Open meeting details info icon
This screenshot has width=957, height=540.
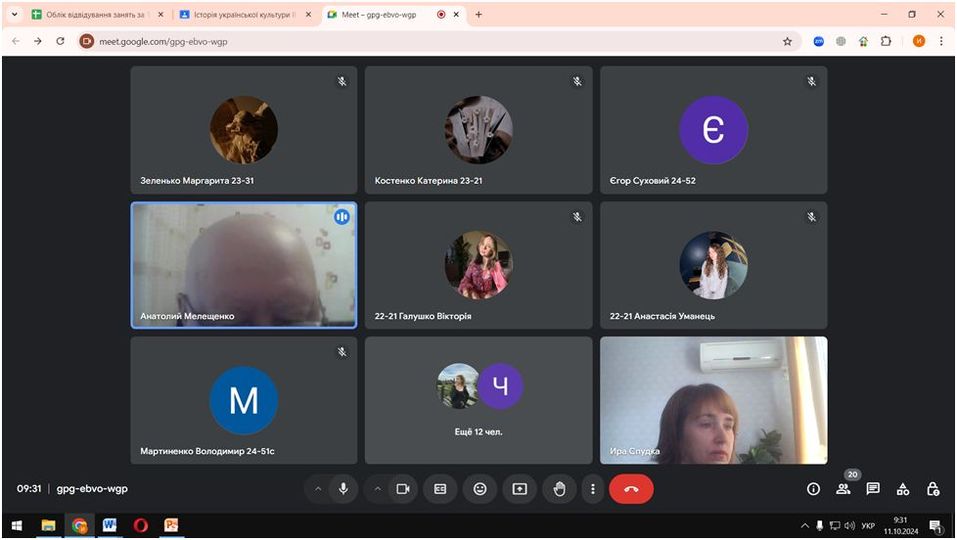point(813,489)
